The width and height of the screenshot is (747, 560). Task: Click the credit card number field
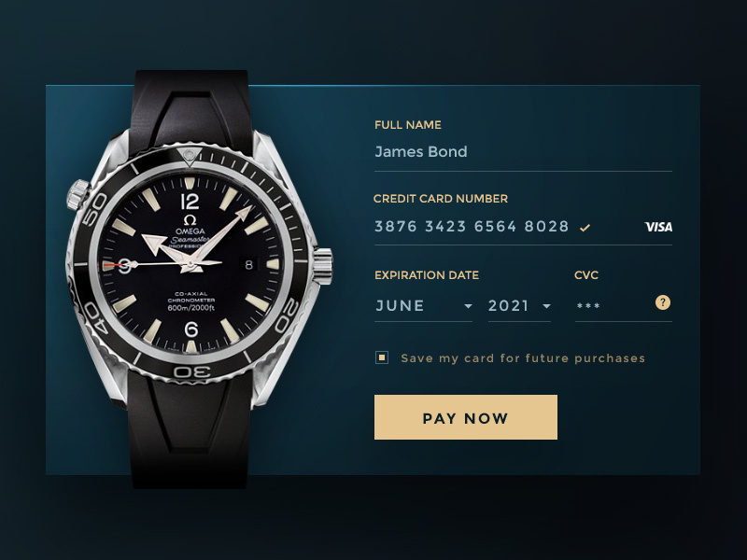523,227
